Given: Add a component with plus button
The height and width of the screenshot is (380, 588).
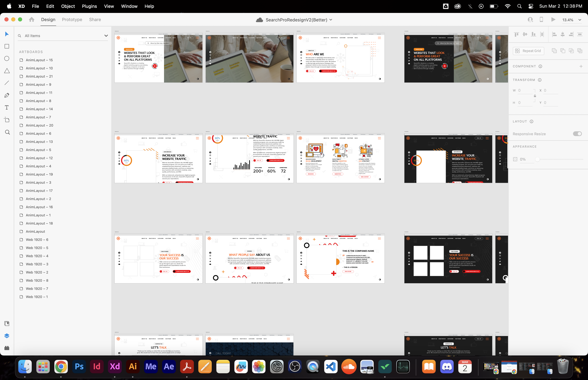Looking at the screenshot, I should coord(581,66).
